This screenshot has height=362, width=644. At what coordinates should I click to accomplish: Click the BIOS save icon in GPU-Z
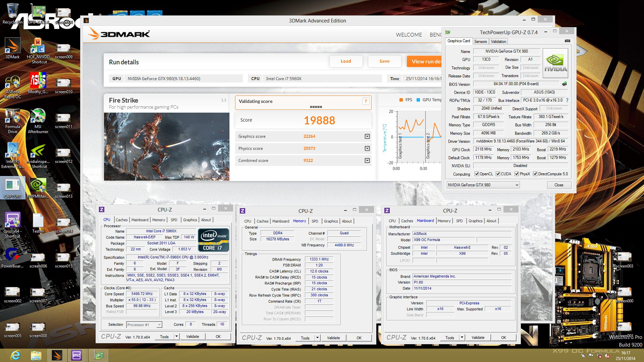(x=565, y=84)
